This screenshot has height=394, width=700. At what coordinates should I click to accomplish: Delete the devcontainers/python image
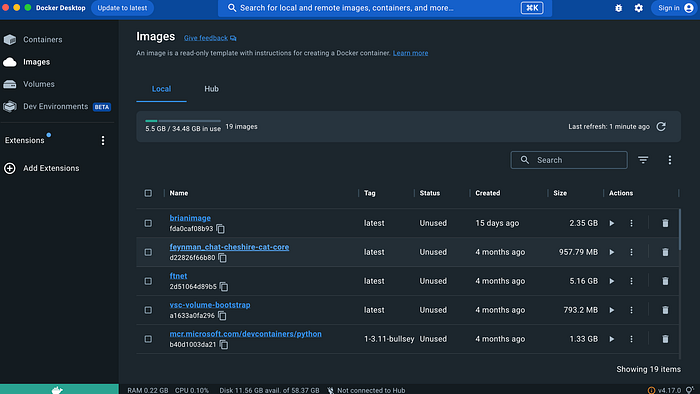[665, 339]
